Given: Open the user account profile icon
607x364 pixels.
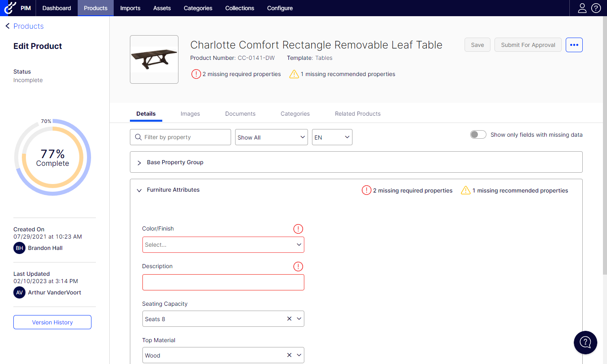Looking at the screenshot, I should pos(582,8).
